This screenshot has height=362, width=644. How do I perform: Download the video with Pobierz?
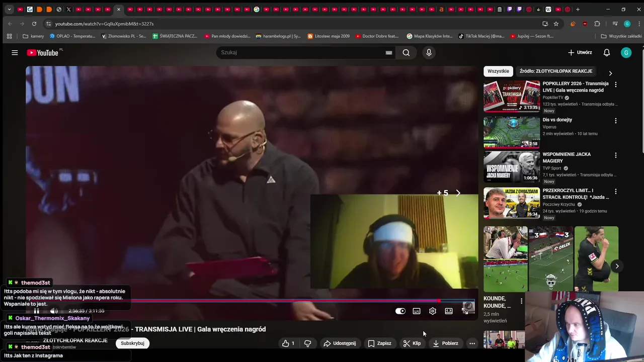[445, 343]
